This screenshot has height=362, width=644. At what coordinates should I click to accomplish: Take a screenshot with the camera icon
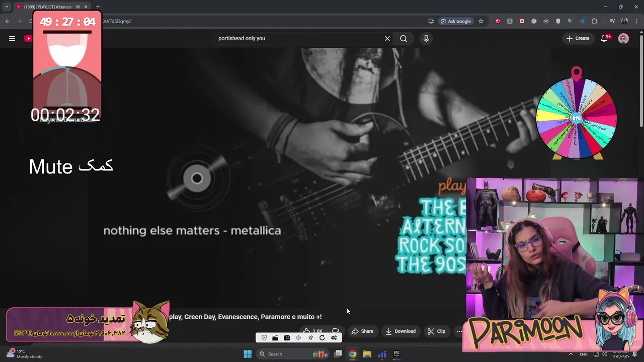(287, 338)
